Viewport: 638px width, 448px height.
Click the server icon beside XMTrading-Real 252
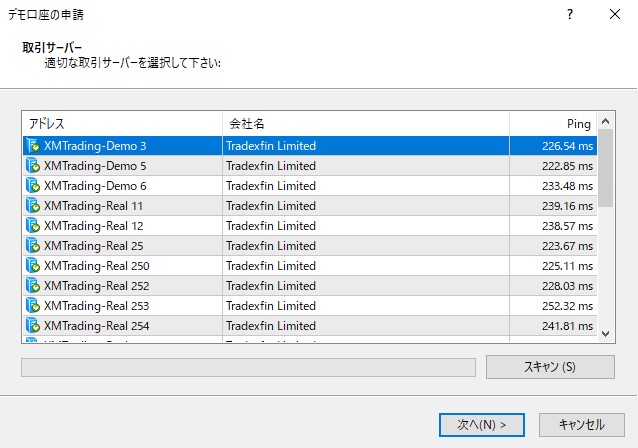coord(33,286)
